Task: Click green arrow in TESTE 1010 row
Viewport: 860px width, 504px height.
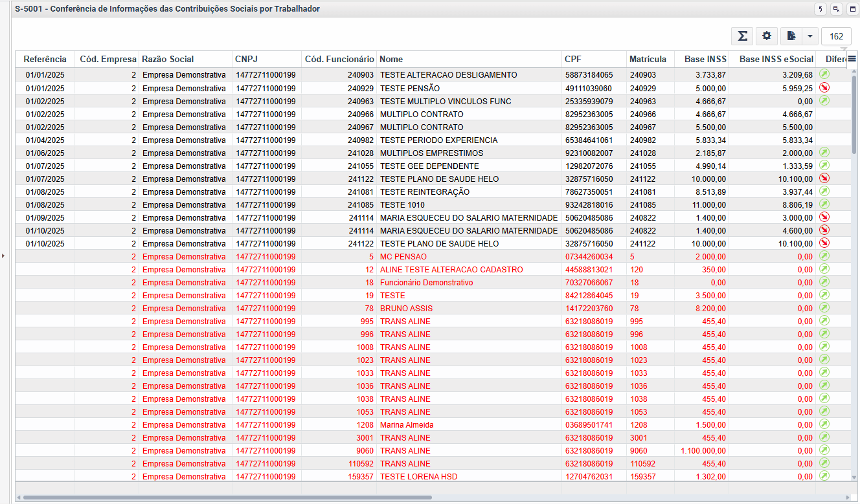Action: pos(824,204)
